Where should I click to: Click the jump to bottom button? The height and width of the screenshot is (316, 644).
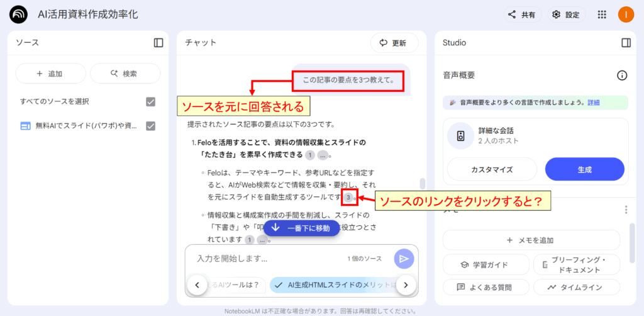302,228
